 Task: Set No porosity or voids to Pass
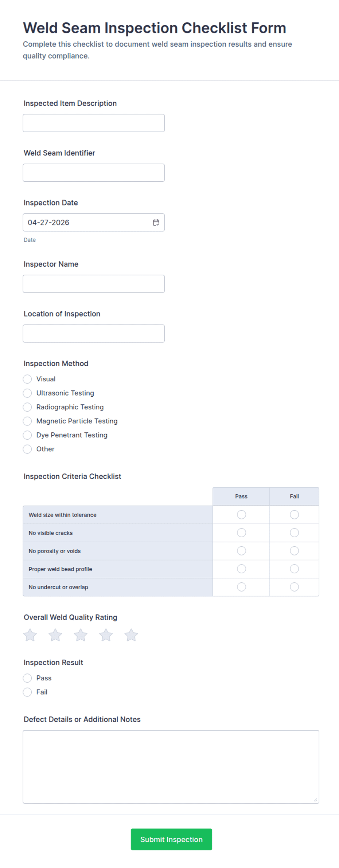pyautogui.click(x=241, y=551)
